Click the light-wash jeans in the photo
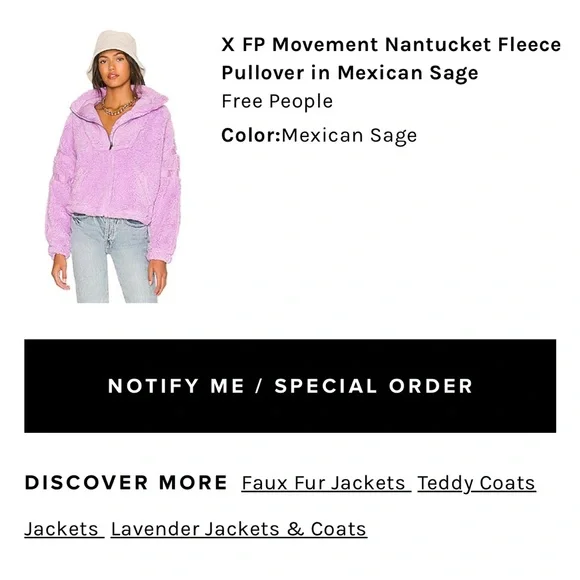The image size is (580, 580). click(x=111, y=259)
